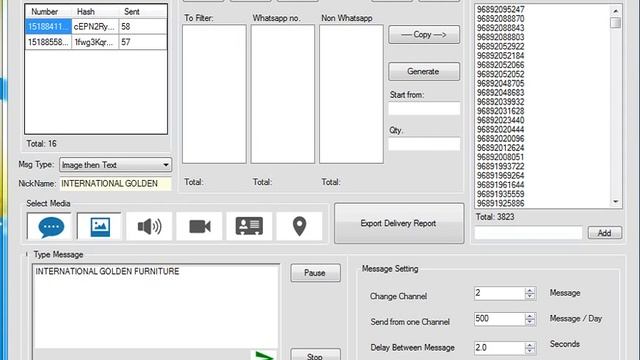Select the video camera media icon
The width and height of the screenshot is (640, 360).
click(x=200, y=226)
